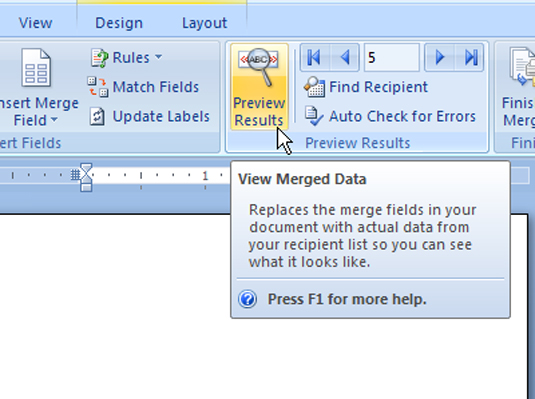Go to next record arrow

[439, 57]
